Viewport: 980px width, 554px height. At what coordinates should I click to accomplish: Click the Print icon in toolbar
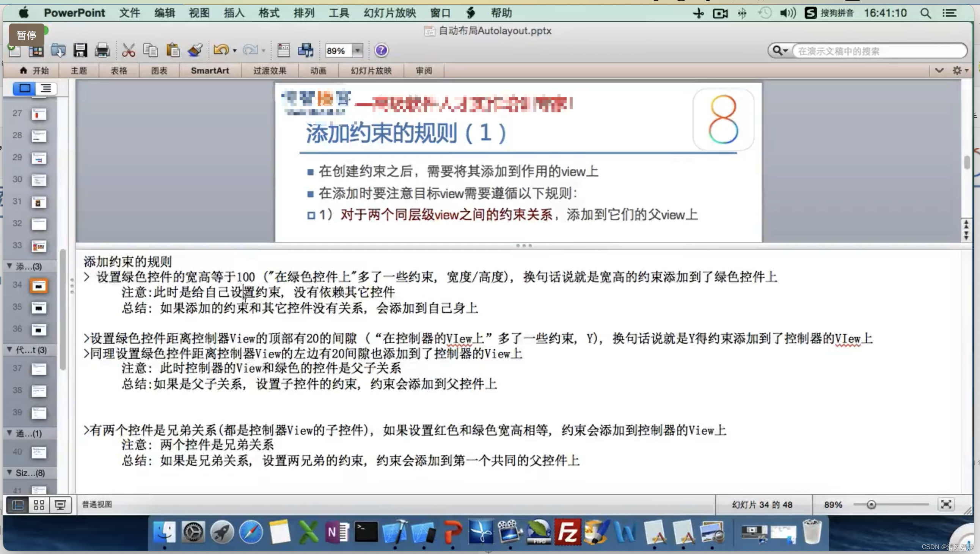102,50
